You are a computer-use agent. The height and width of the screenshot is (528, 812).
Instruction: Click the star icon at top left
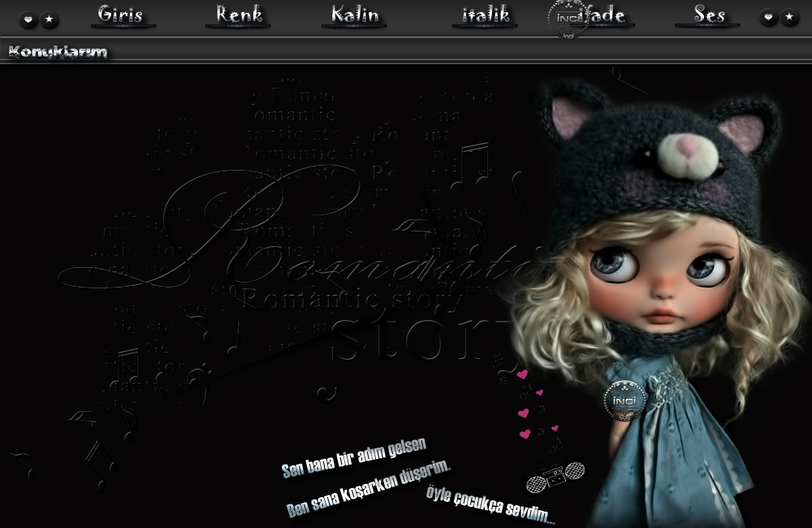(x=50, y=19)
